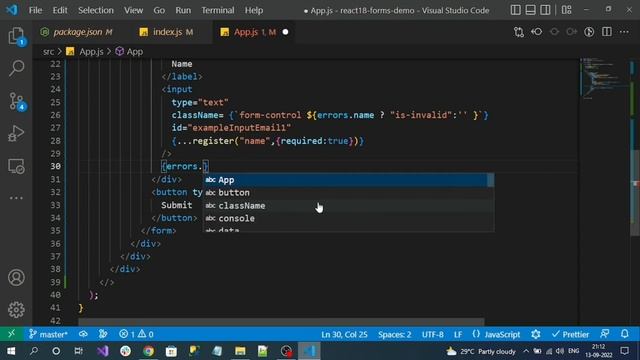640x360 pixels.
Task: Synchronize changes cloud icon in status bar
Action: pyautogui.click(x=83, y=334)
